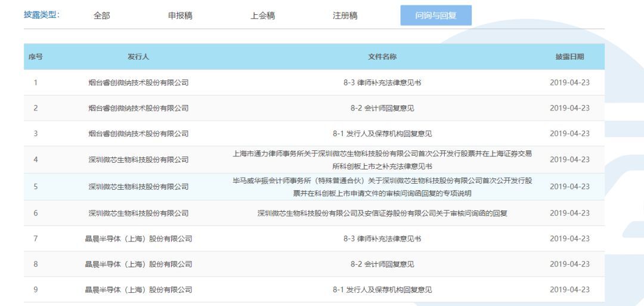Open row 1 document 8-3 律师补充法律意见书
644x306 pixels.
coord(382,82)
